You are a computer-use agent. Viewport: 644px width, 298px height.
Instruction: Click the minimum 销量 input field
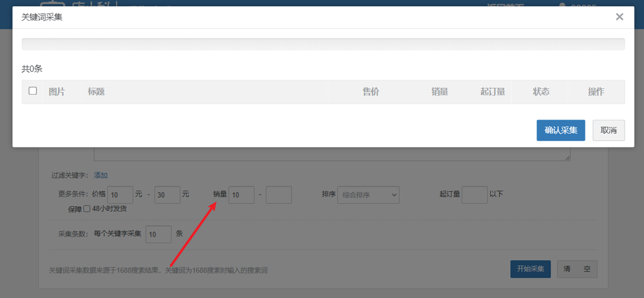[x=241, y=195]
